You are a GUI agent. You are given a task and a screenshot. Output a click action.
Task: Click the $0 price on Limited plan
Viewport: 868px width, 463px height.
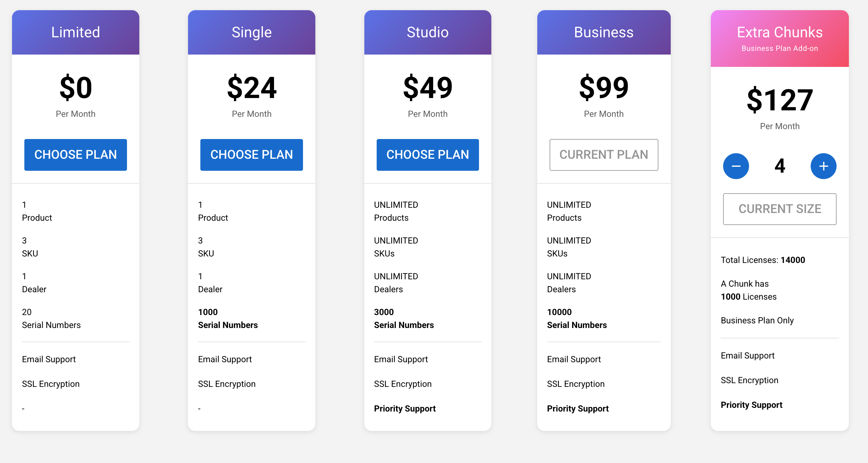pyautogui.click(x=76, y=87)
